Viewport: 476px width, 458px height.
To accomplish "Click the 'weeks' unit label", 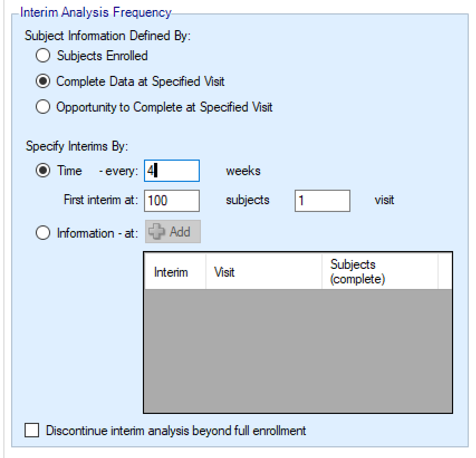I will point(243,171).
